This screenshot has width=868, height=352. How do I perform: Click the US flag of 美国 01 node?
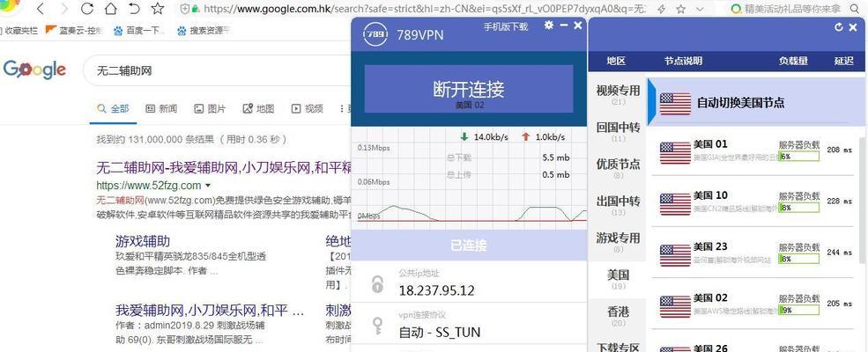tap(675, 153)
